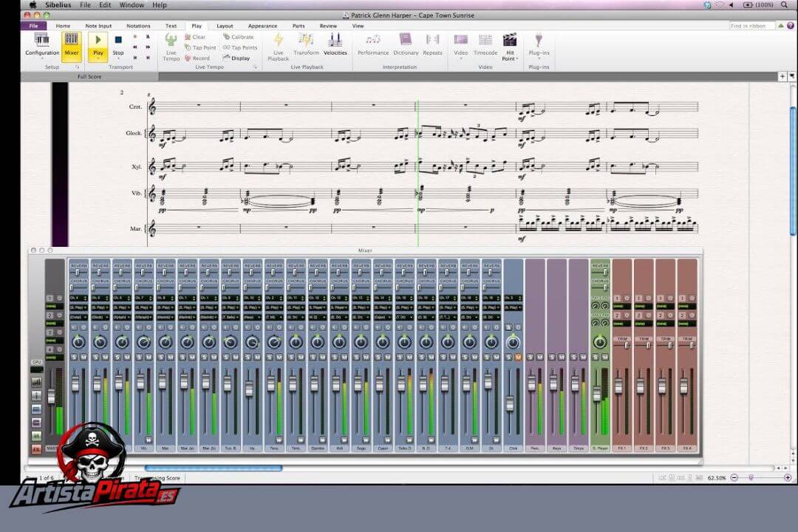Open the Window menu in menu bar

point(132,5)
